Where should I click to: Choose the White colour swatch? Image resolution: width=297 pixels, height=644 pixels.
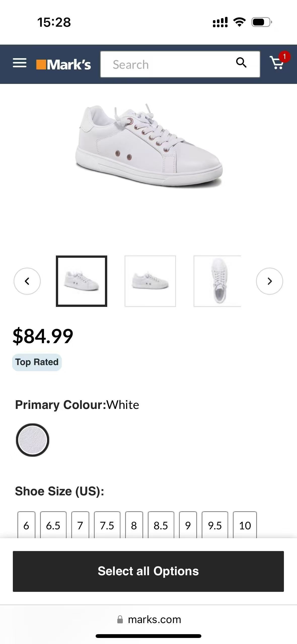(32, 440)
